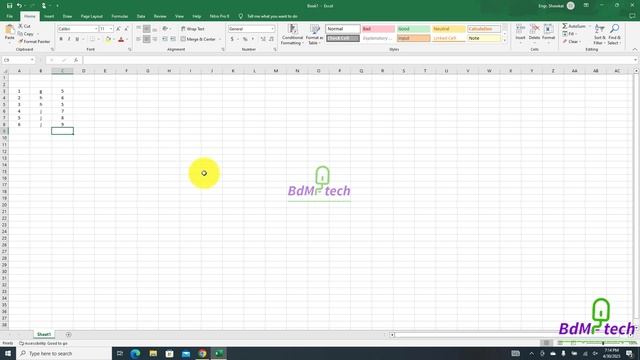This screenshot has width=640, height=360.
Task: Toggle top vertical alignment
Action: [139, 29]
